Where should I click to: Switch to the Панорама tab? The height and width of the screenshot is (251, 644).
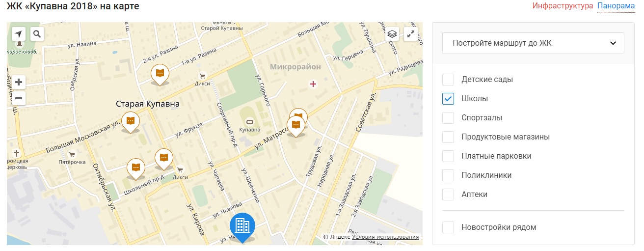tap(616, 6)
